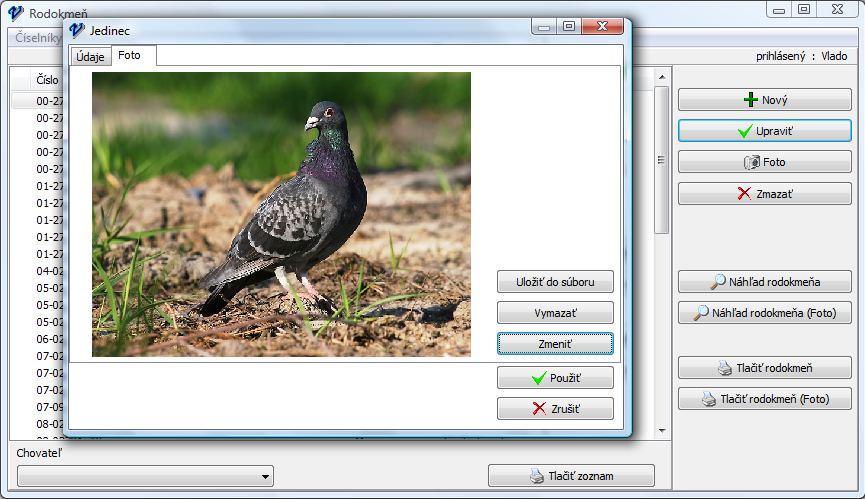Select the Foto tab in Jedinec dialog
The height and width of the screenshot is (499, 865).
tap(130, 56)
